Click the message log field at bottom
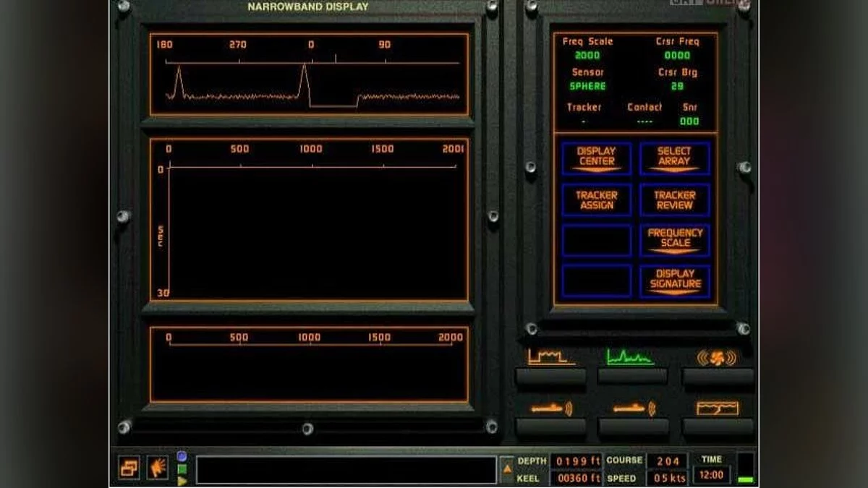Viewport: 868px width, 488px height. pos(346,470)
